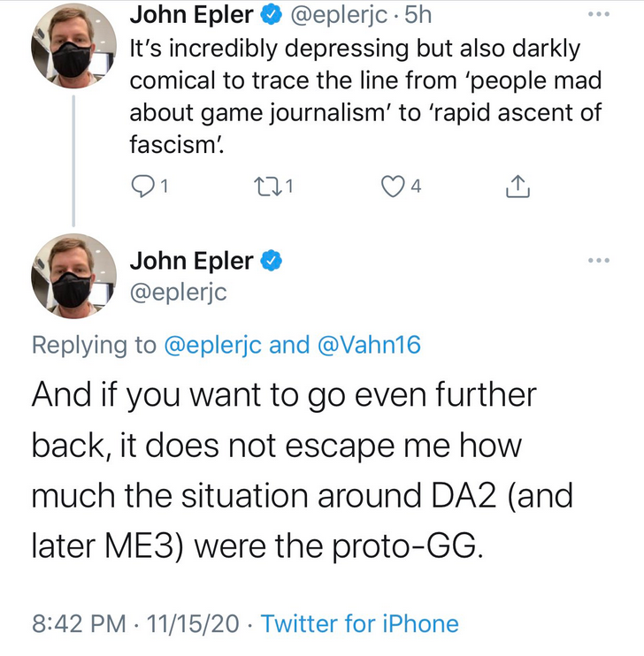The image size is (644, 656).
Task: Click the 5h timestamp on first tweet
Action: 415,15
